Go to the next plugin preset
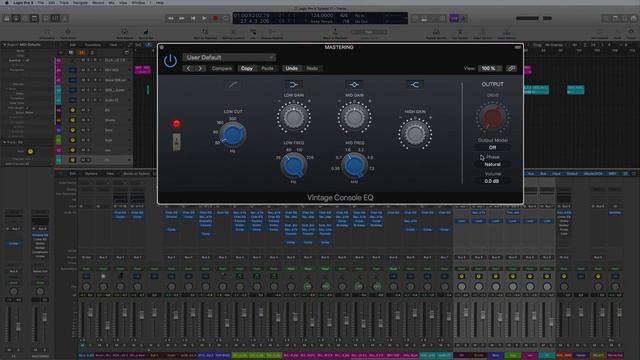The height and width of the screenshot is (360, 640). tap(200, 69)
